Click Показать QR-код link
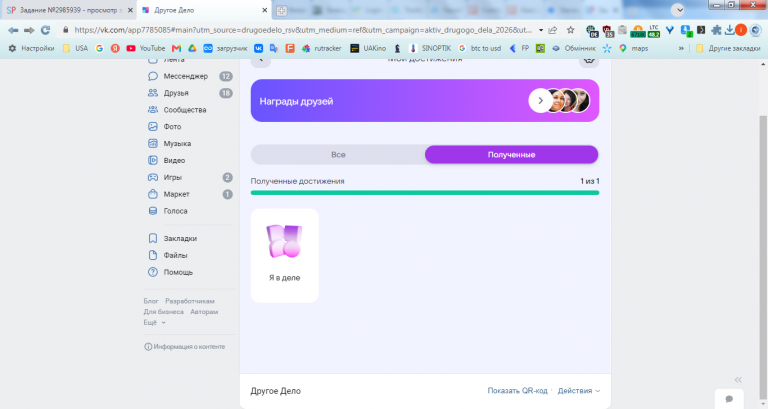 tap(517, 391)
